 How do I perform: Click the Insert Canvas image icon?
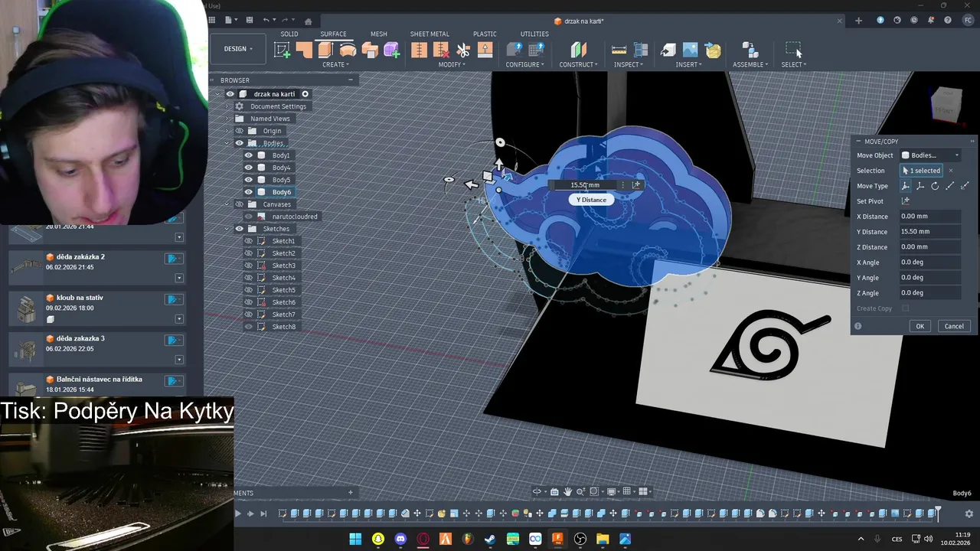(691, 50)
